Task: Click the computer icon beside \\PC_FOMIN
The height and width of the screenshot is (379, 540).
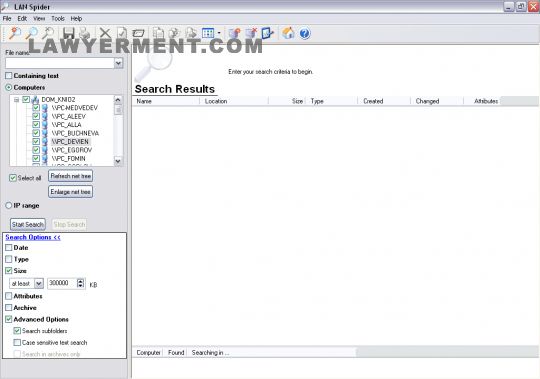Action: click(45, 158)
